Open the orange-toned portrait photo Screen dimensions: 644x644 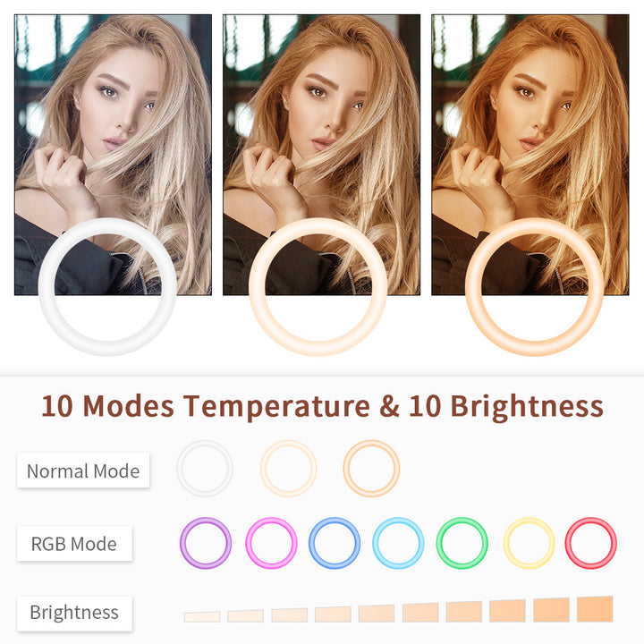530,155
